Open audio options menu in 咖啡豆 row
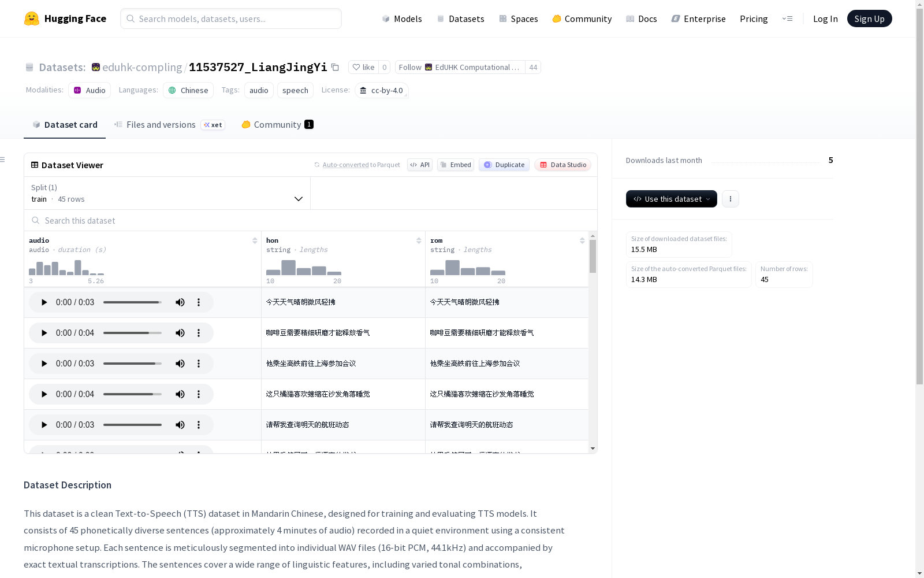The height and width of the screenshot is (578, 924). [199, 333]
